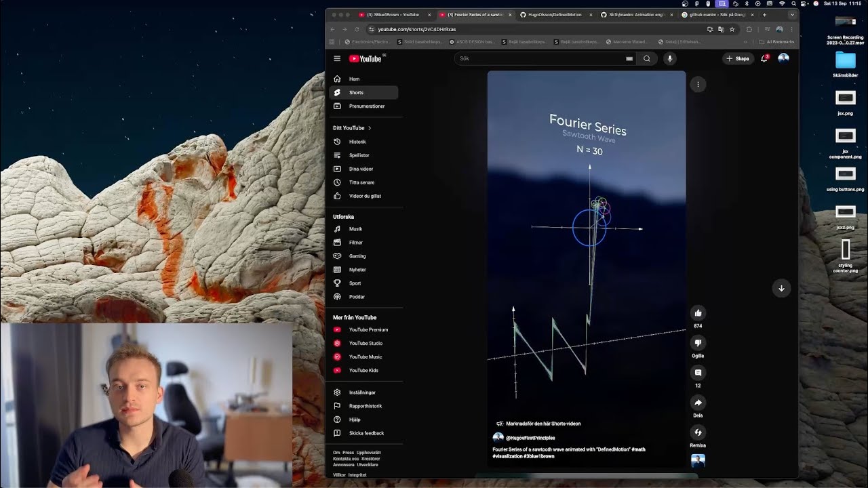Switch to the 3b1b/manim GitHub tab

(x=636, y=14)
